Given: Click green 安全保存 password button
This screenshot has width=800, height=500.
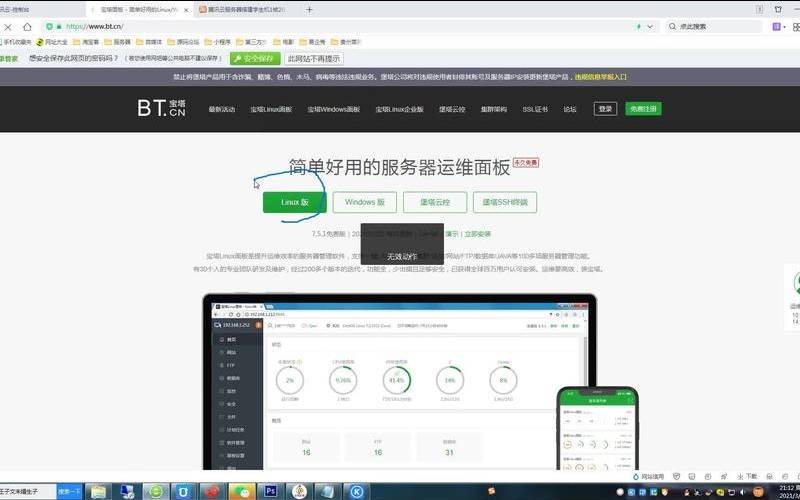Looking at the screenshot, I should (x=255, y=59).
